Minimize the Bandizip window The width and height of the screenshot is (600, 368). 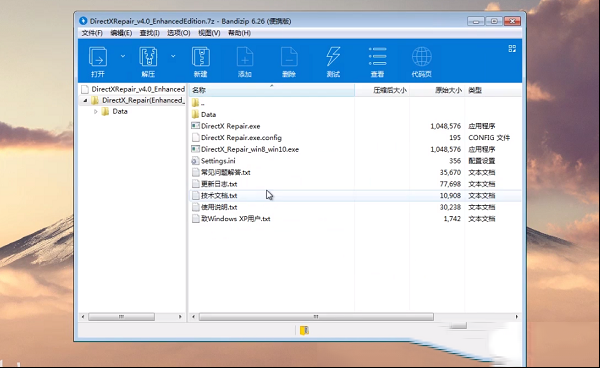click(476, 21)
